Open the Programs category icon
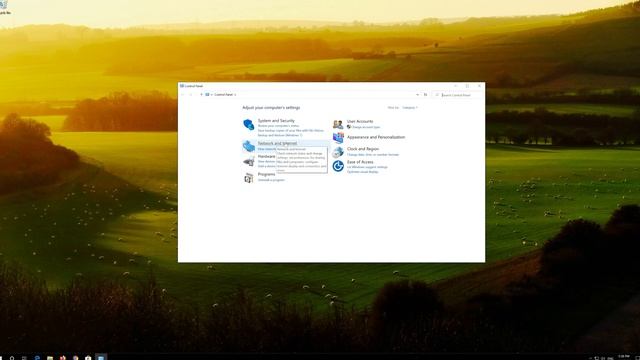Viewport: 640px width, 360px height. (x=249, y=178)
